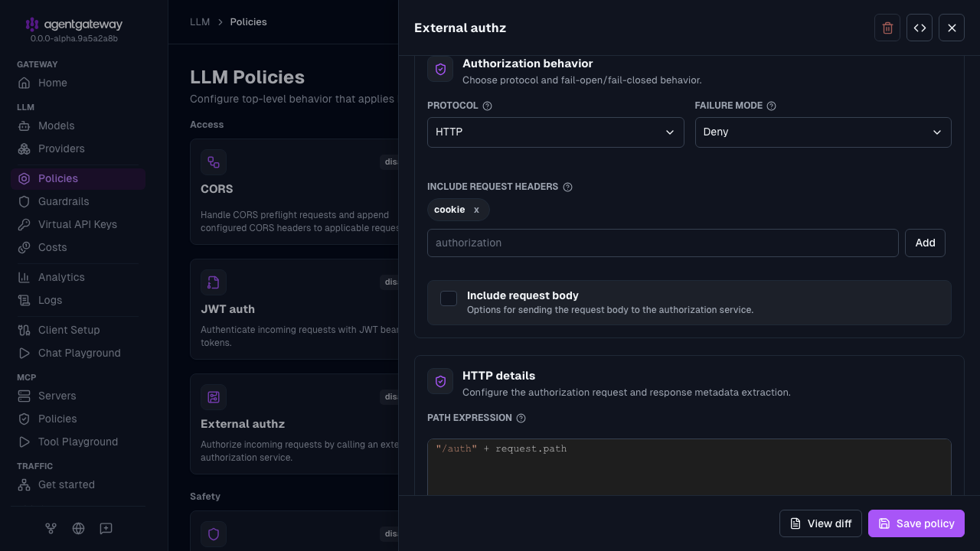Click the INCLUDE REQUEST HEADERS help icon
This screenshot has width=980, height=551.
[567, 187]
